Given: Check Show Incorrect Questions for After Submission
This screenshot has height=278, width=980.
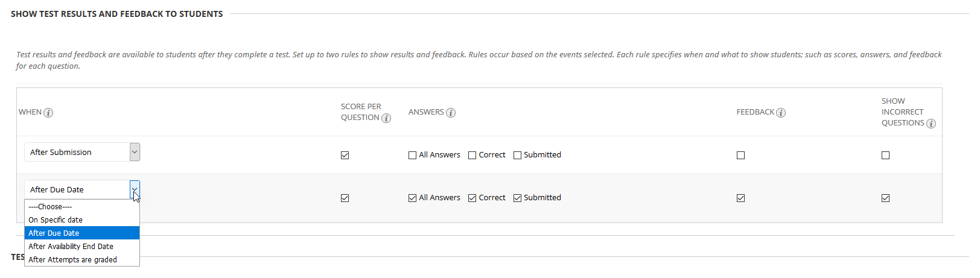Looking at the screenshot, I should click(885, 155).
